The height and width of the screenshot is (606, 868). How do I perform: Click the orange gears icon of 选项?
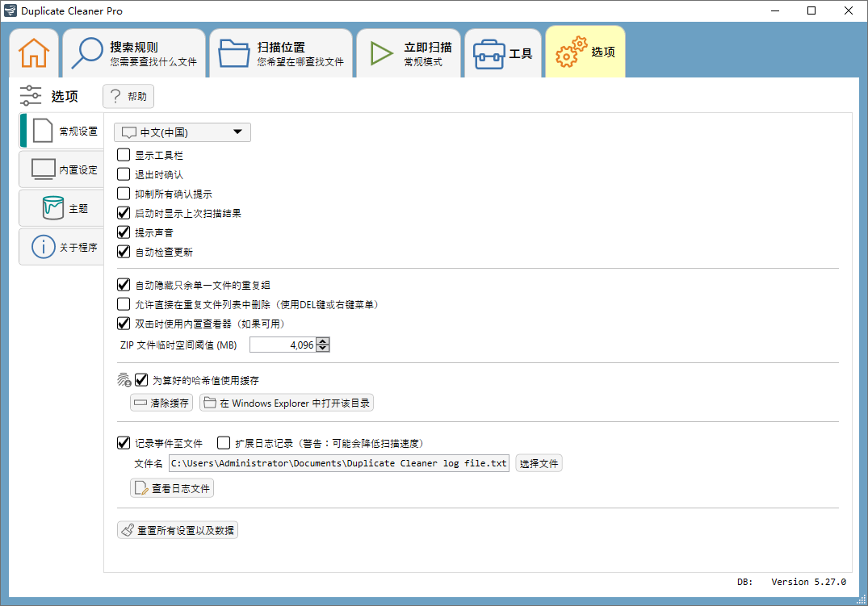[571, 52]
